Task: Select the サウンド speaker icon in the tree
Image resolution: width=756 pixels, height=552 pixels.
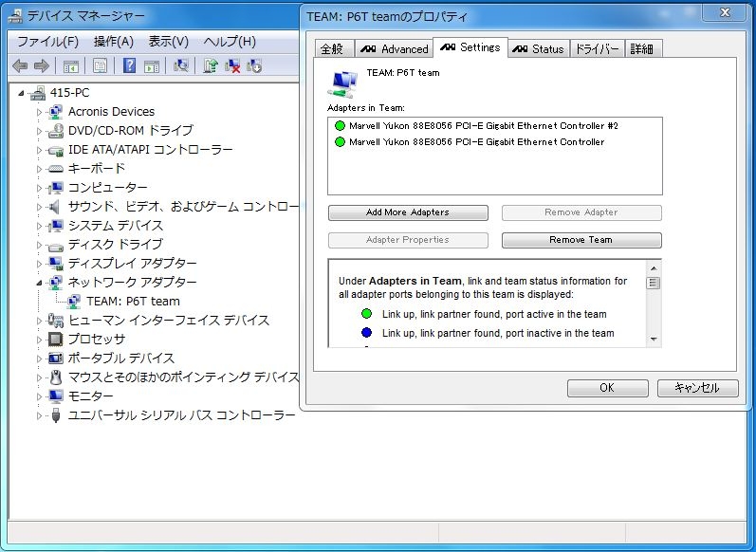Action: click(x=55, y=207)
